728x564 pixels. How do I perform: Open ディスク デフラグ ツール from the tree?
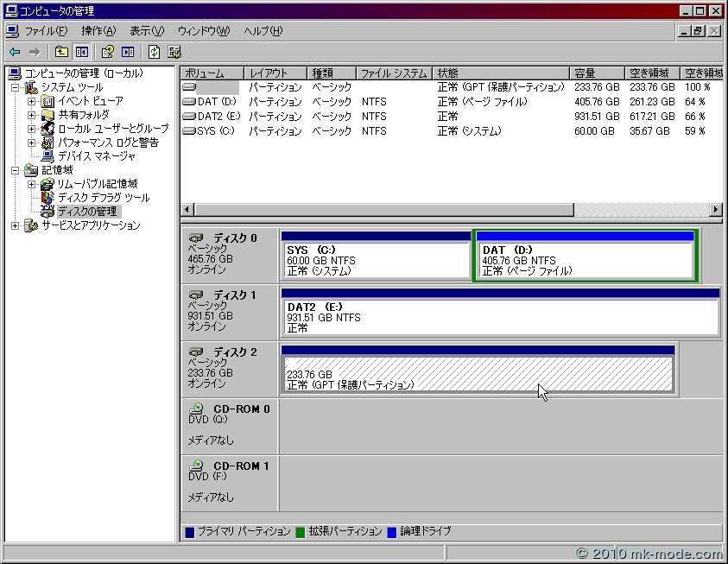coord(102,198)
